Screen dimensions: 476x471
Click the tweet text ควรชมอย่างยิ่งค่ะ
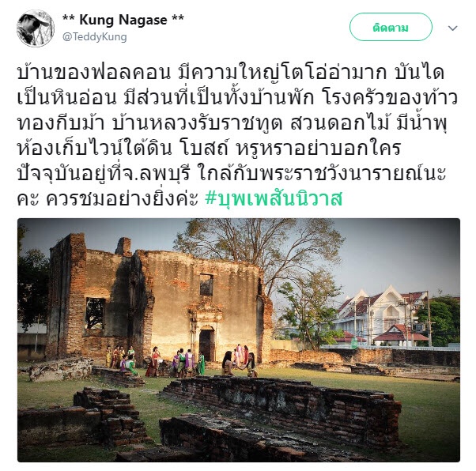[x=122, y=199]
